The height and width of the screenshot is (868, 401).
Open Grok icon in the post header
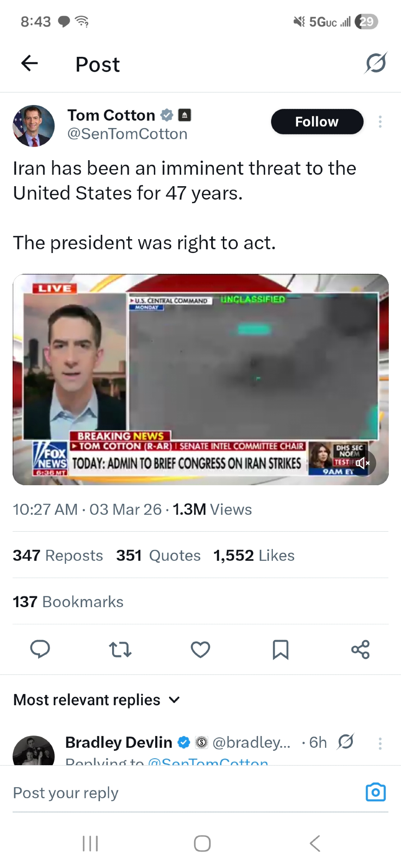click(x=375, y=63)
